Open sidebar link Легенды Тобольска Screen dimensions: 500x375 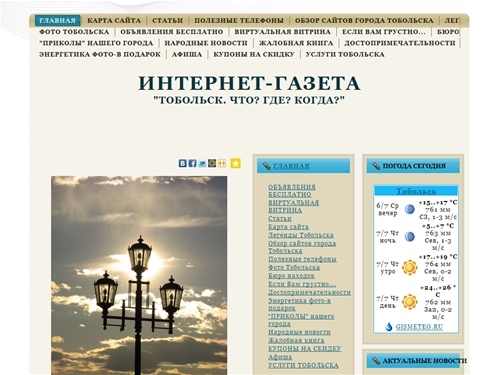(301, 235)
